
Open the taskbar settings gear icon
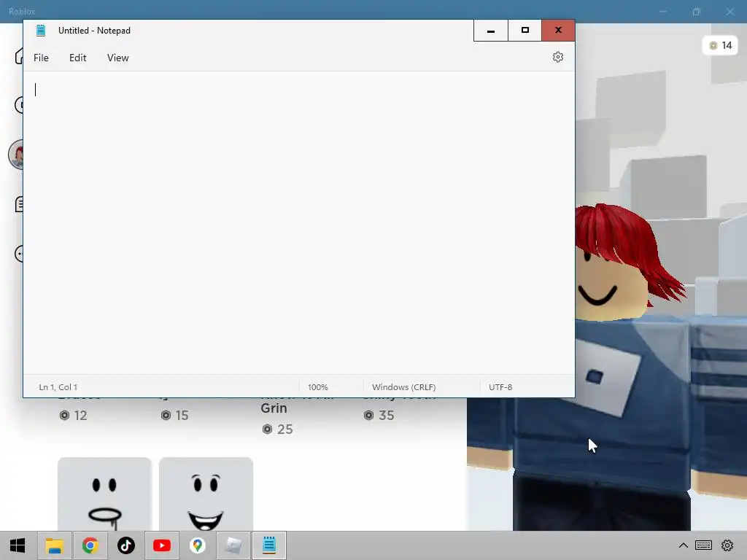(x=727, y=545)
